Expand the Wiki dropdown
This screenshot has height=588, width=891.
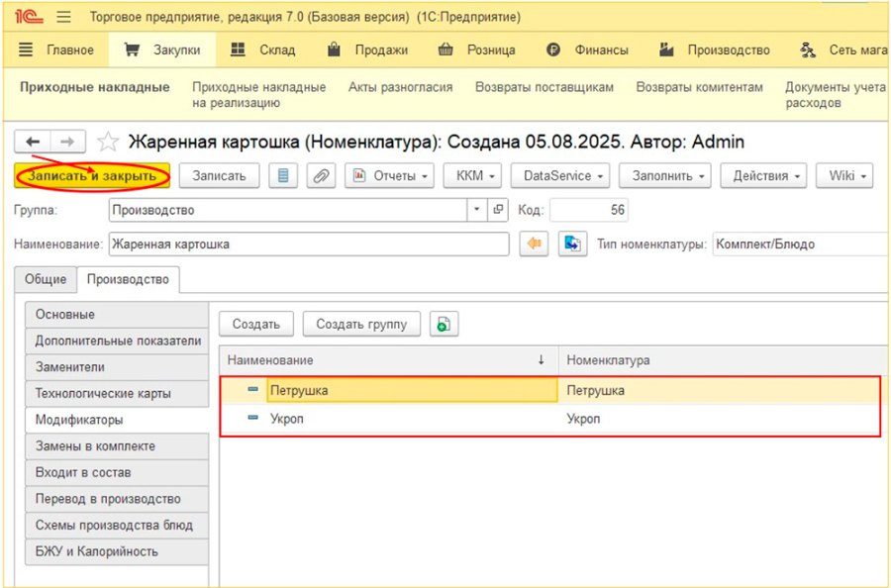[x=844, y=176]
